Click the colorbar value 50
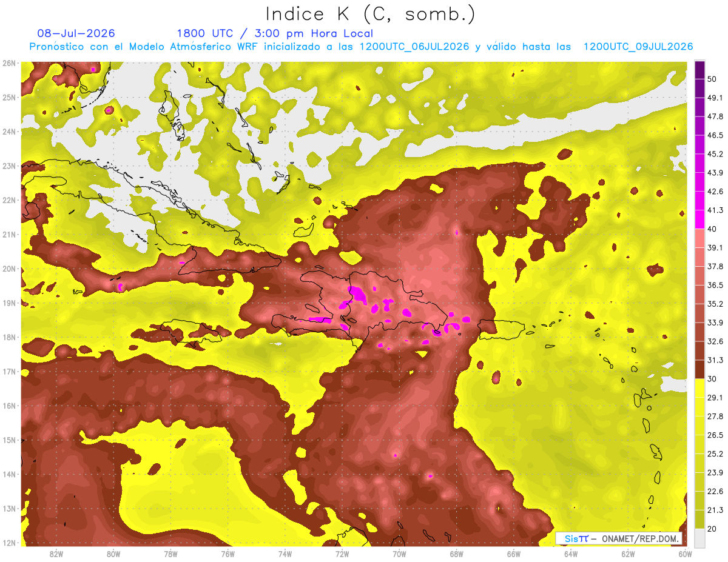728x562 pixels. [x=713, y=79]
